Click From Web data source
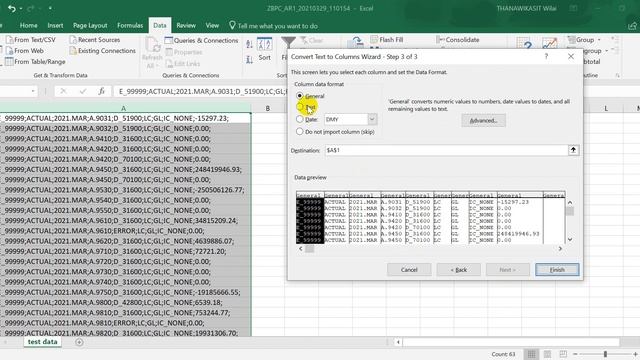The height and width of the screenshot is (360, 640). tap(24, 51)
